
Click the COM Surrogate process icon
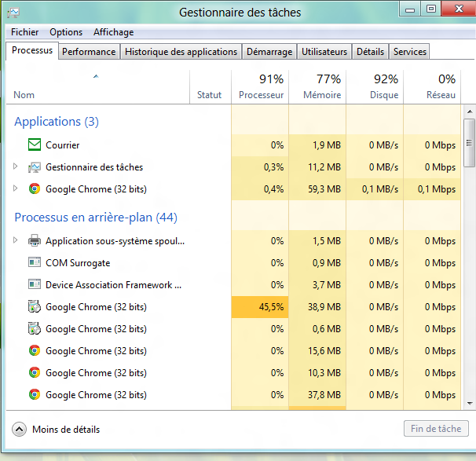pyautogui.click(x=35, y=262)
